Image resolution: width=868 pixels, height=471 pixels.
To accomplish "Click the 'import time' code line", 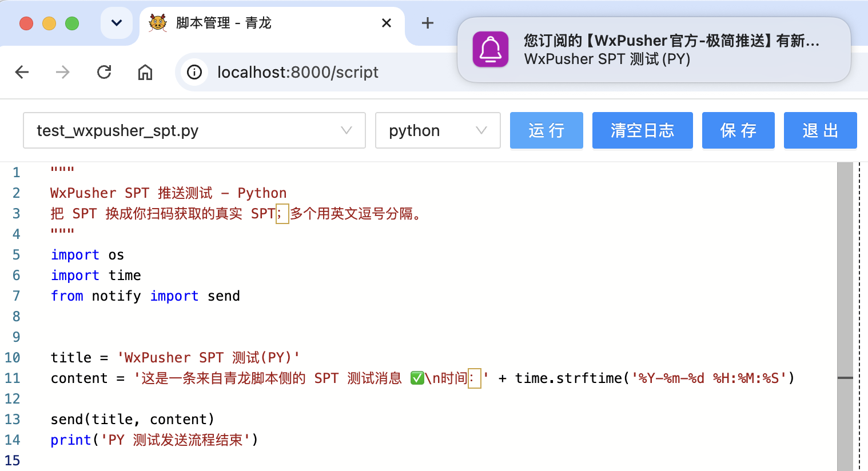I will coord(96,276).
